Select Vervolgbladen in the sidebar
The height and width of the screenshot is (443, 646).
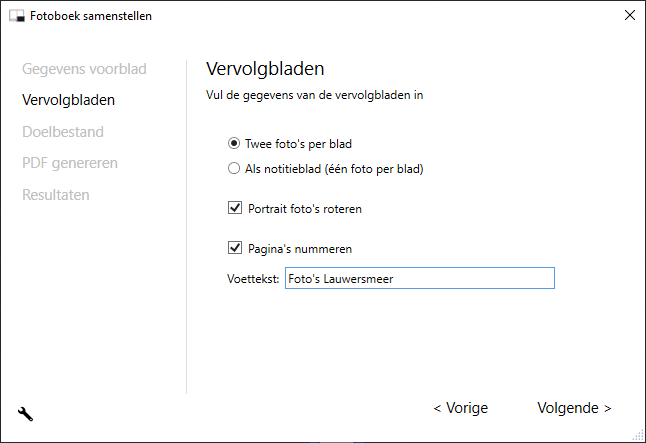coord(68,100)
